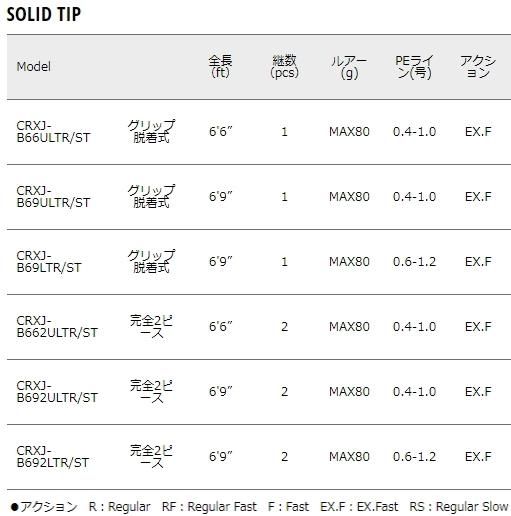
Task: Click the PEライン(号) column header
Action: click(x=414, y=66)
